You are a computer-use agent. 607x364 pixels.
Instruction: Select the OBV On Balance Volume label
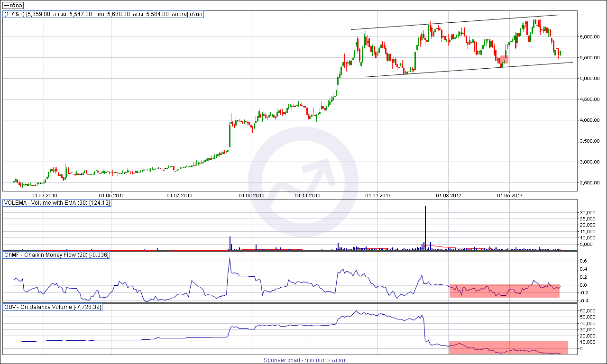(53, 307)
